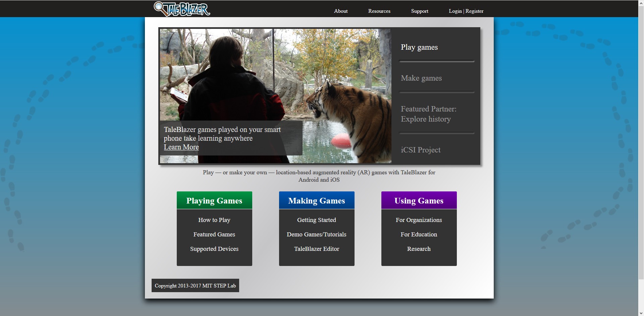Image resolution: width=644 pixels, height=316 pixels.
Task: Open the Support menu
Action: [420, 11]
